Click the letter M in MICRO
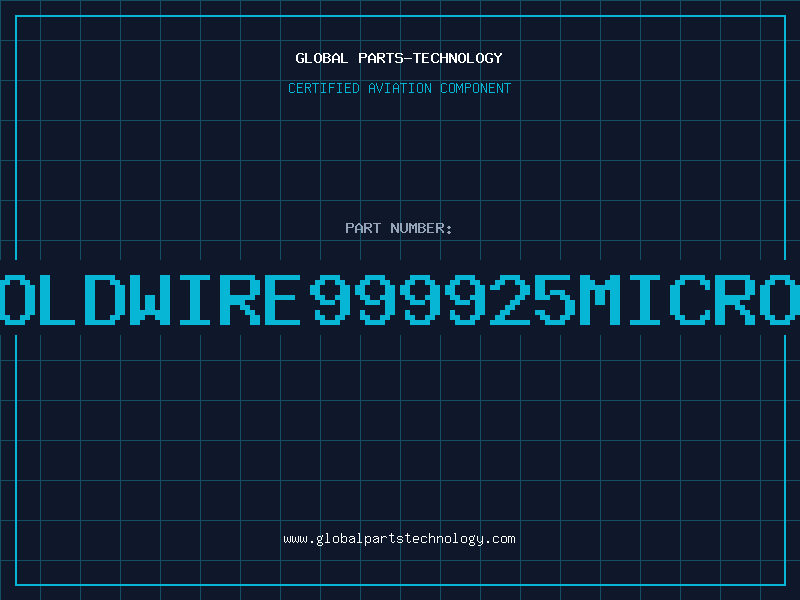This screenshot has width=800, height=600. (600, 299)
